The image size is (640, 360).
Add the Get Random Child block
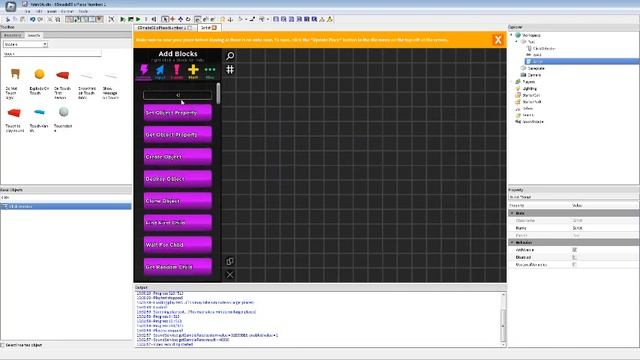point(178,267)
